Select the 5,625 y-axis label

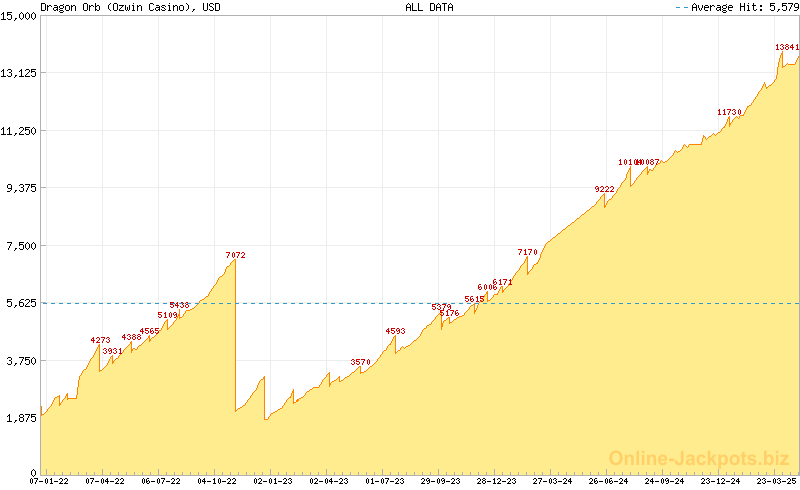[x=20, y=303]
